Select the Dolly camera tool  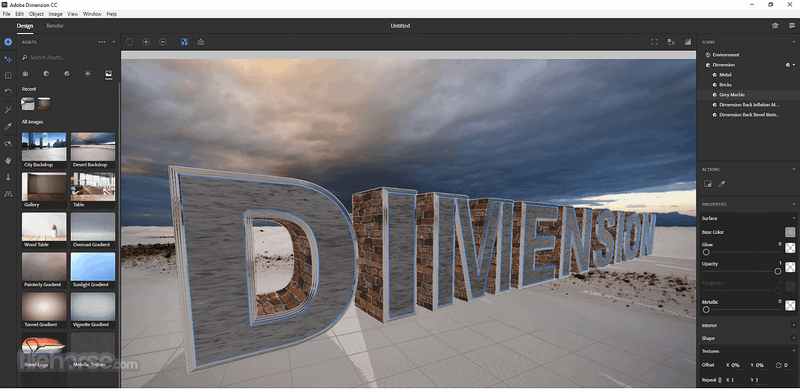[8, 177]
